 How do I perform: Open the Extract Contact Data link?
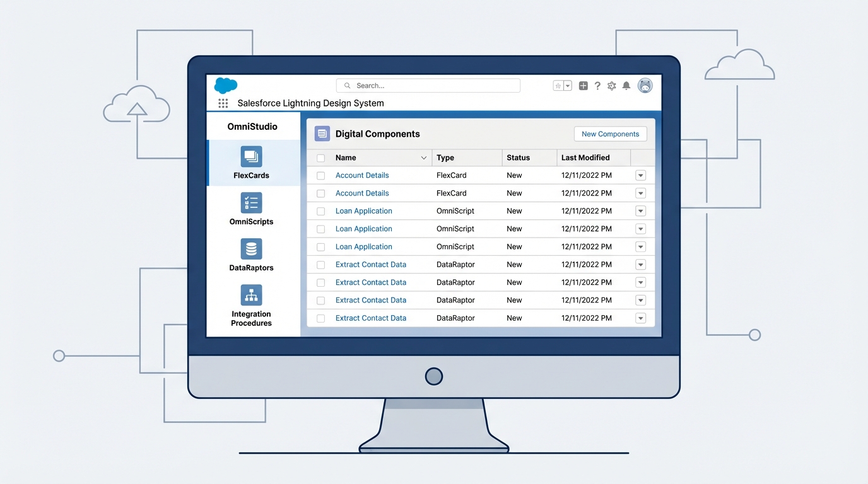[x=370, y=264]
